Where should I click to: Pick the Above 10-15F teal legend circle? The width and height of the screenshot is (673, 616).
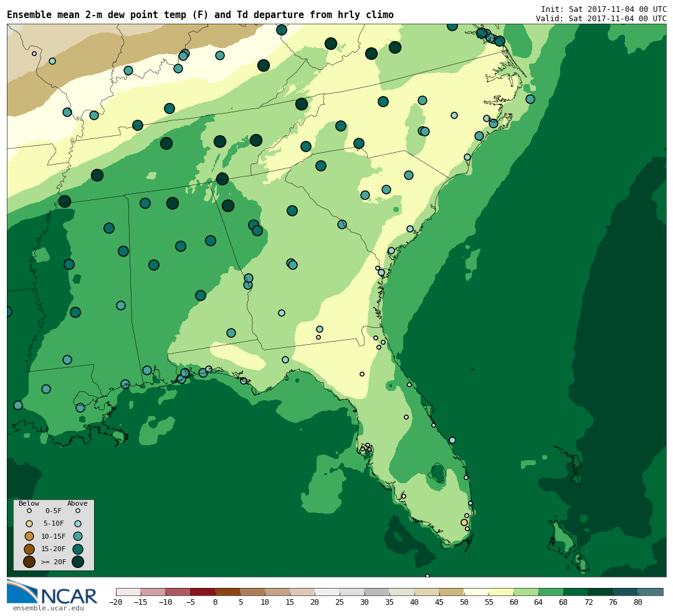click(78, 536)
